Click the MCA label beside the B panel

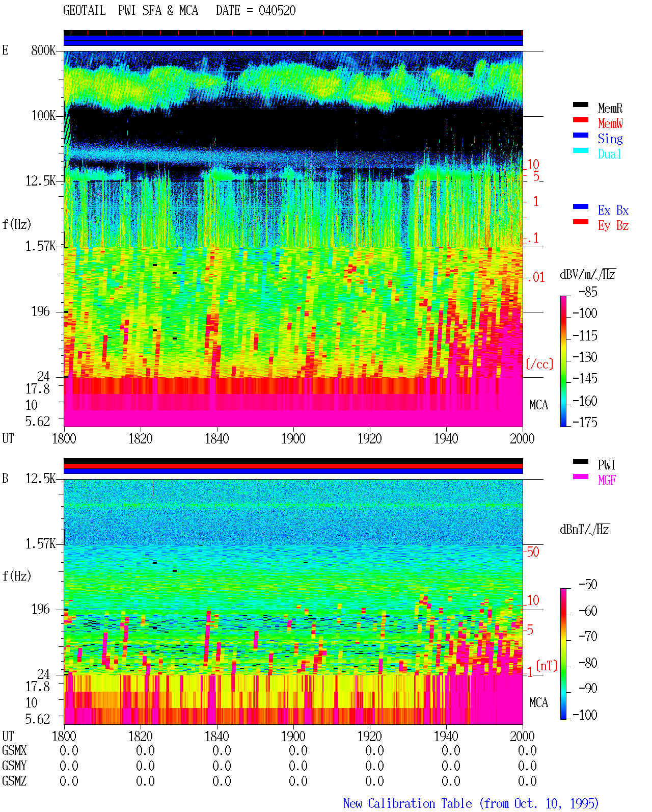[538, 702]
